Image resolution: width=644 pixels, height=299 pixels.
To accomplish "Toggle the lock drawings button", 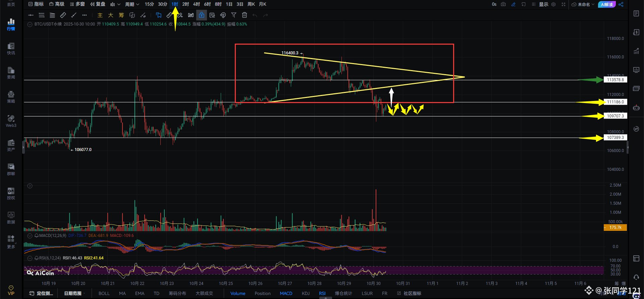I will pos(202,15).
